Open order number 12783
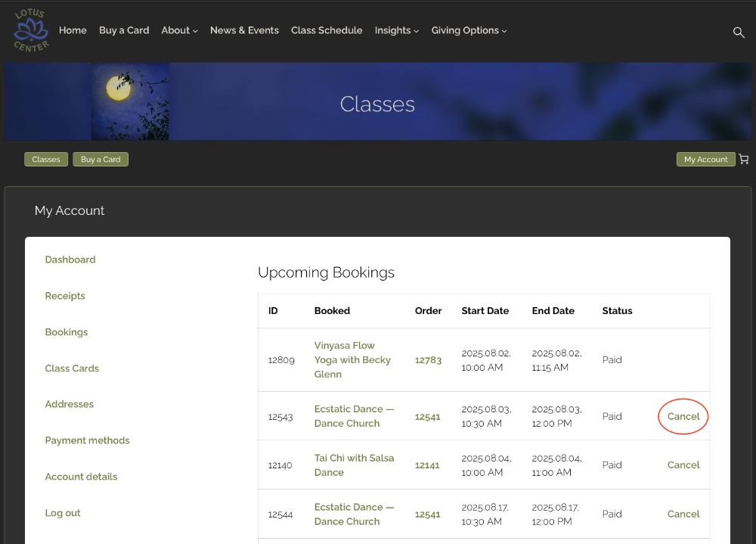The height and width of the screenshot is (544, 756). click(428, 360)
